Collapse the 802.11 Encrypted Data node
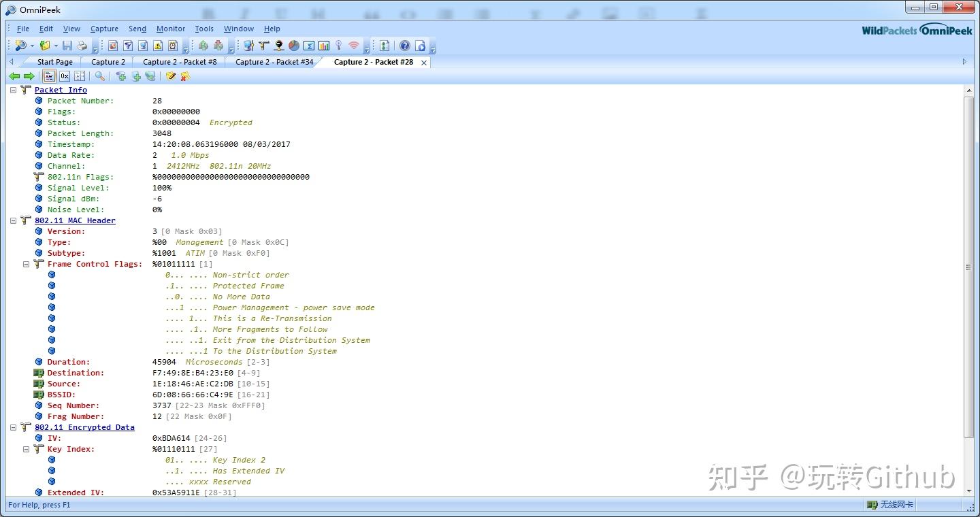 pos(14,427)
